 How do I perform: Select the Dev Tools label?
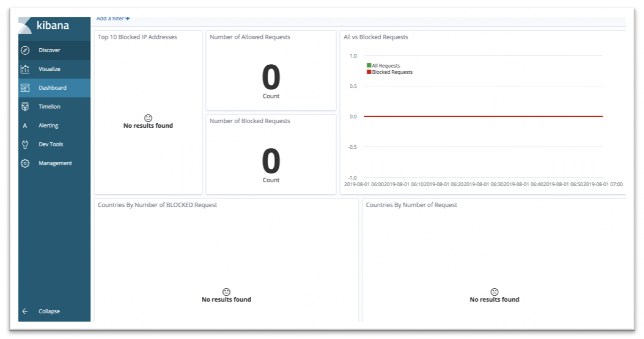tap(51, 144)
